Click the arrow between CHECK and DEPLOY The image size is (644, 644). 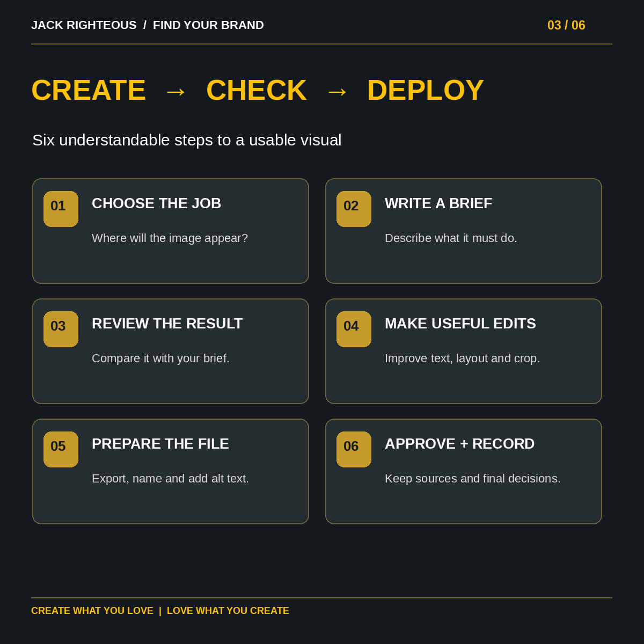[337, 91]
